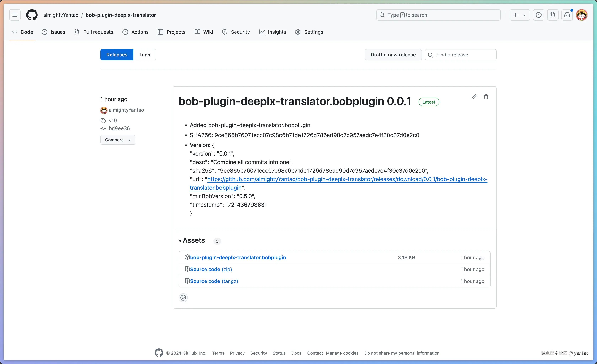Open user avatar profile menu
597x364 pixels.
[x=582, y=15]
